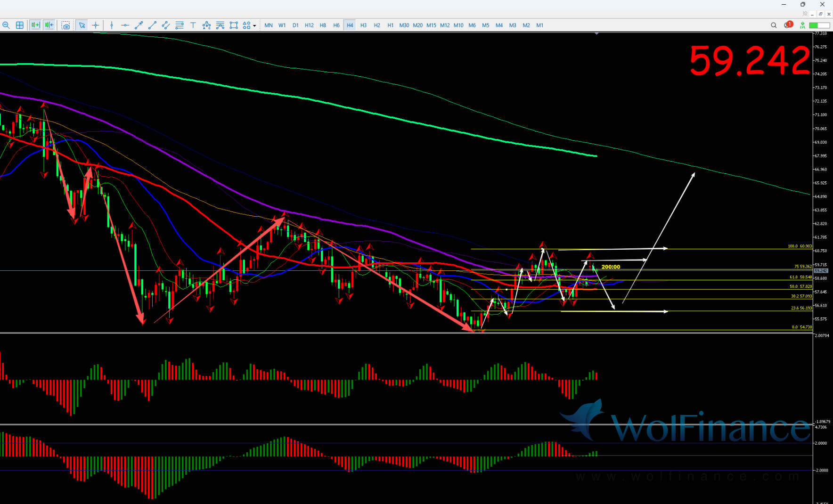The width and height of the screenshot is (833, 504).
Task: Select the Andrews pitchfork tool
Action: (220, 25)
